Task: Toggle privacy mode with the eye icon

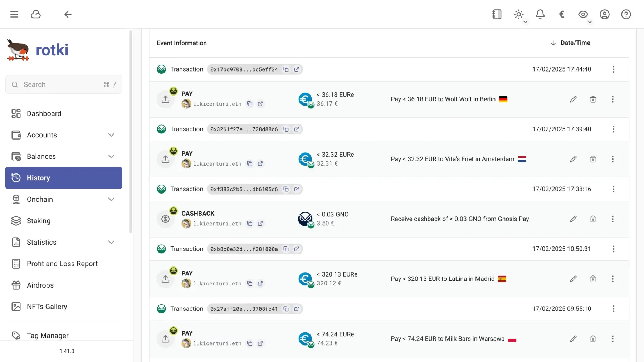Action: point(583,14)
